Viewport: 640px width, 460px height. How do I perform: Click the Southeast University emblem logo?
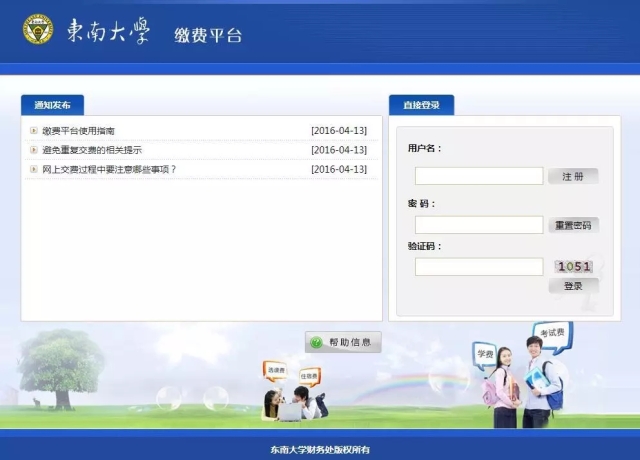pos(38,30)
